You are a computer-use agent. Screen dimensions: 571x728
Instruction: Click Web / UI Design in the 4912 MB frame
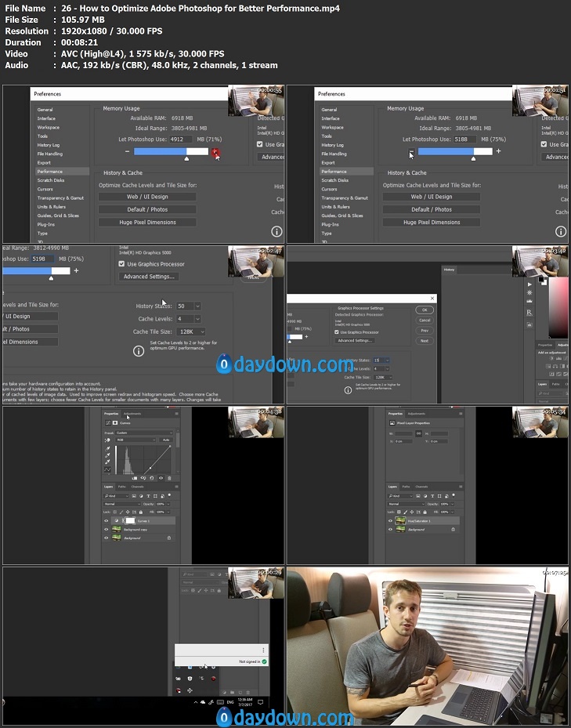click(x=147, y=197)
